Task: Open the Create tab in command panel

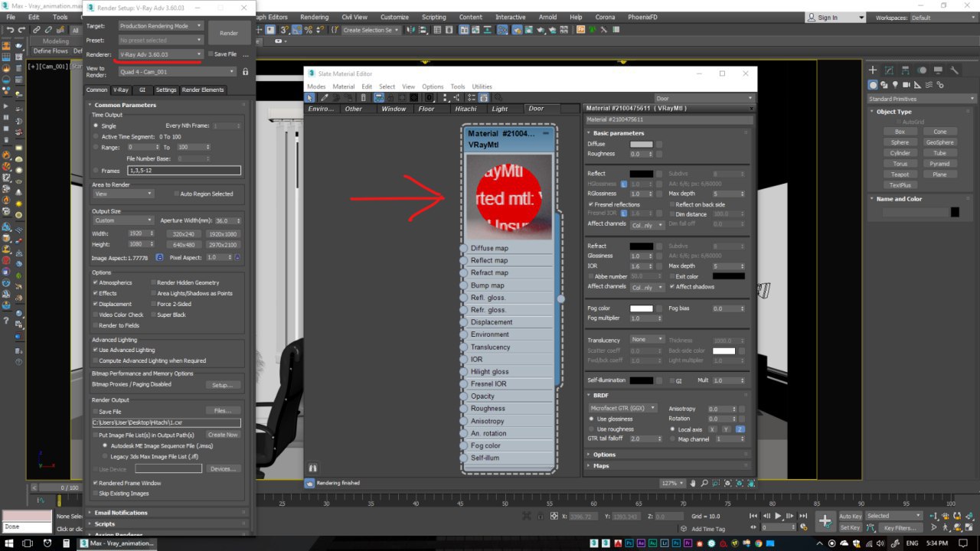Action: pyautogui.click(x=873, y=70)
